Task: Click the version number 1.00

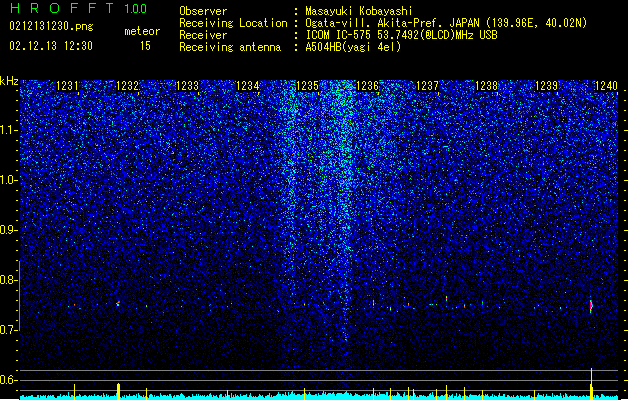Action: (x=136, y=9)
